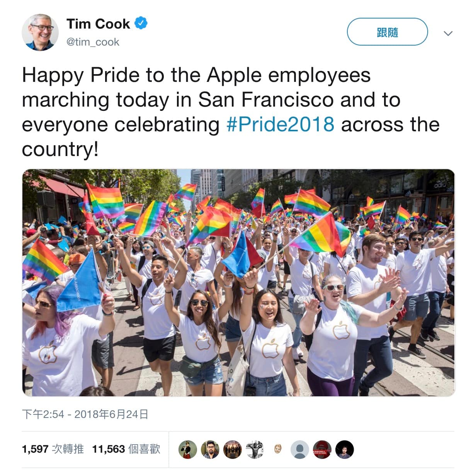The width and height of the screenshot is (476, 472).
Task: View the 1,597 次轉推 retweets list
Action: tap(53, 449)
